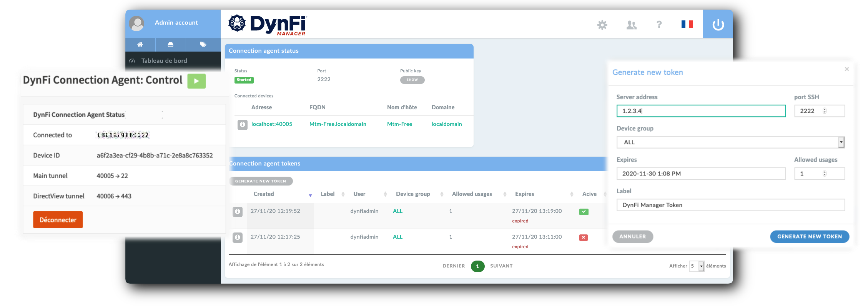Click DirectView tunnel value 40006 → 443
This screenshot has height=306, width=868.
pyautogui.click(x=114, y=196)
